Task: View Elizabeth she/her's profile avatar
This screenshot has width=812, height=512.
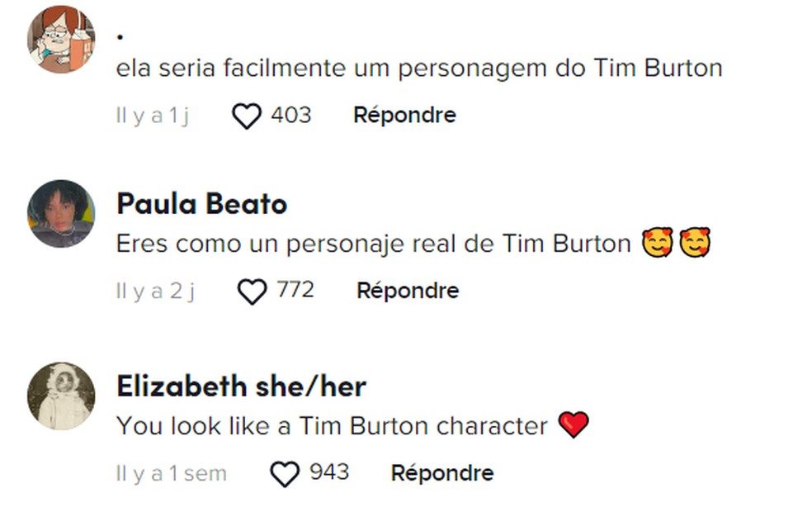Action: (x=61, y=396)
